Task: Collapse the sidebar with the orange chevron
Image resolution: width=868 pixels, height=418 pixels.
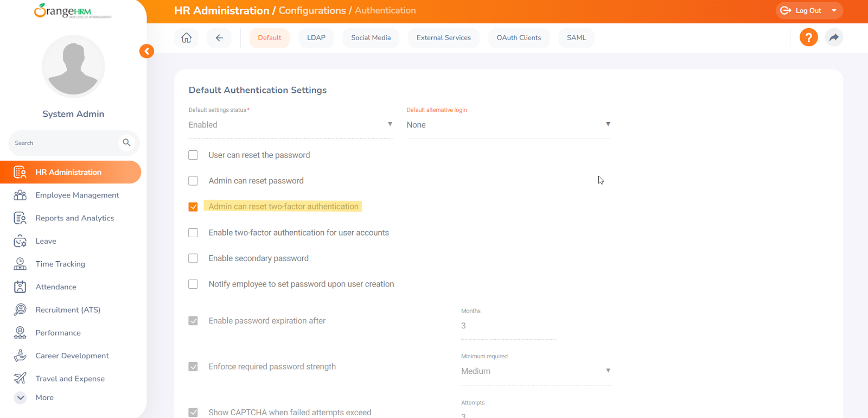Action: [146, 51]
